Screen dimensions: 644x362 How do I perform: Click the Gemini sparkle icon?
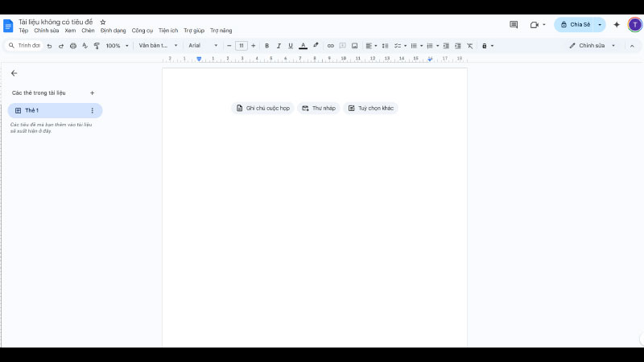(x=617, y=25)
